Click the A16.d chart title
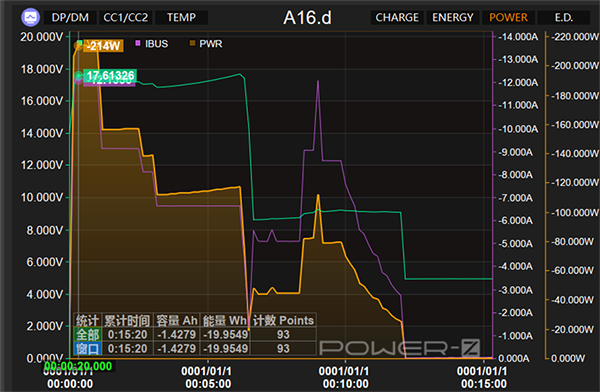The image size is (600, 392). pos(307,18)
